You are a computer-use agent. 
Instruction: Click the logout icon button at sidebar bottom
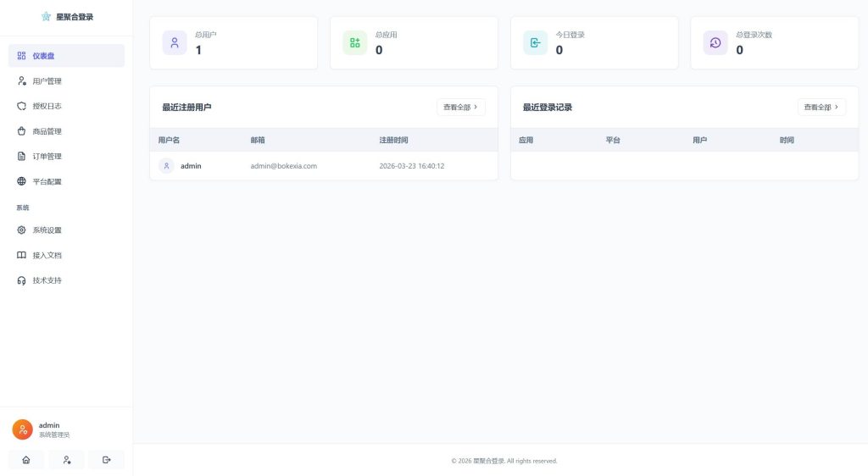point(106,460)
